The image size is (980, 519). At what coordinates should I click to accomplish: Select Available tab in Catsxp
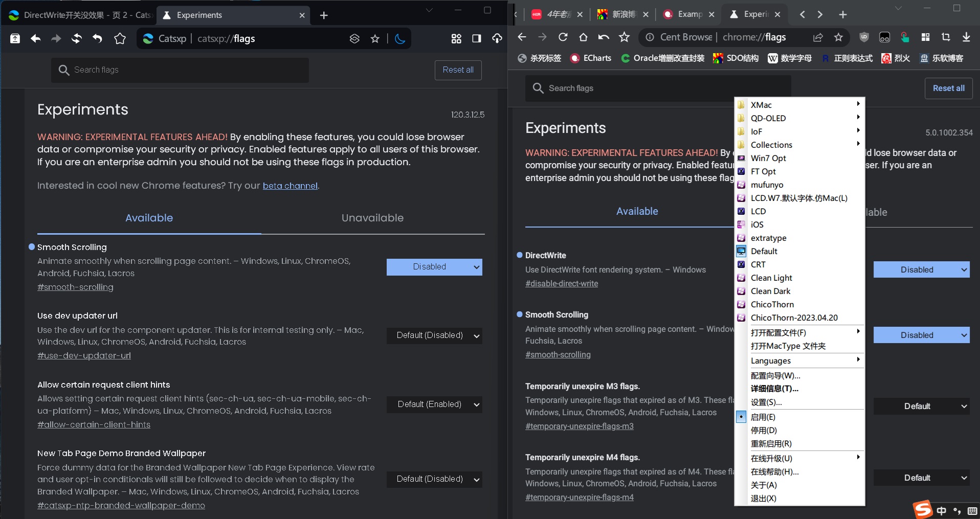tap(149, 218)
